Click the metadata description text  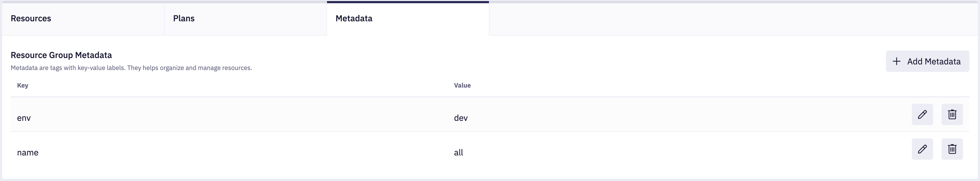pyautogui.click(x=131, y=68)
